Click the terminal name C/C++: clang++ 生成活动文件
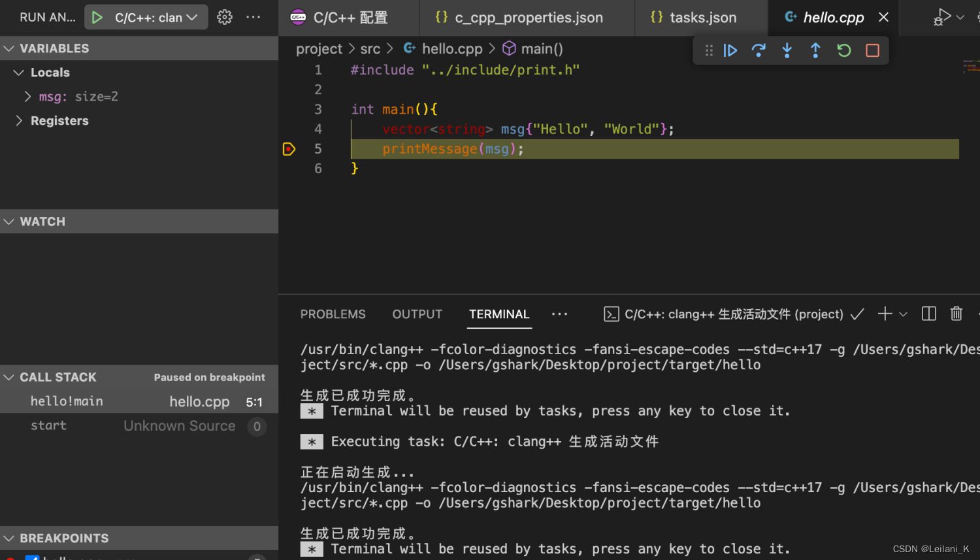This screenshot has height=560, width=980. (x=734, y=314)
